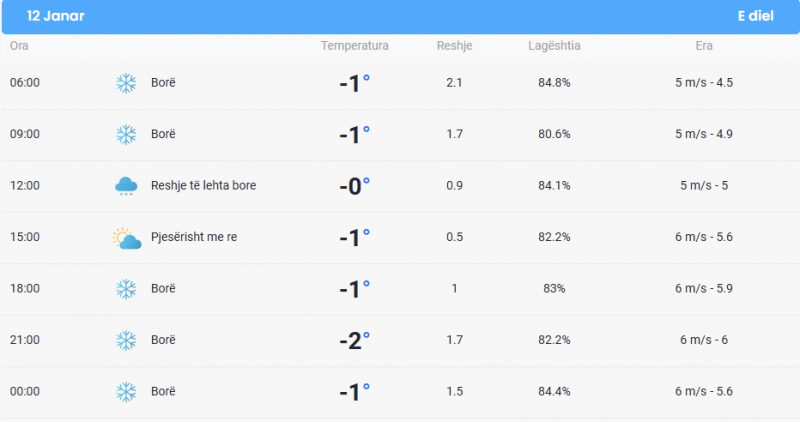Click the snowflake icon at 06:00
Image resolution: width=800 pixels, height=422 pixels.
click(x=126, y=83)
